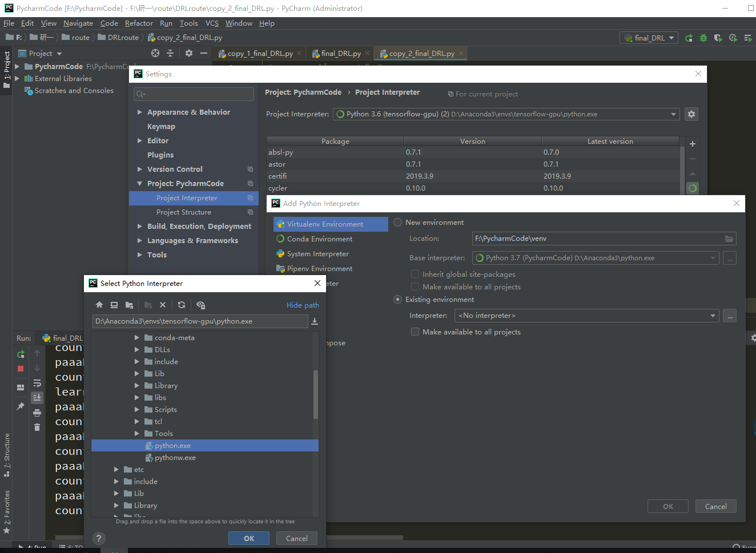Expand the Editor settings node
This screenshot has width=756, height=553.
point(139,141)
